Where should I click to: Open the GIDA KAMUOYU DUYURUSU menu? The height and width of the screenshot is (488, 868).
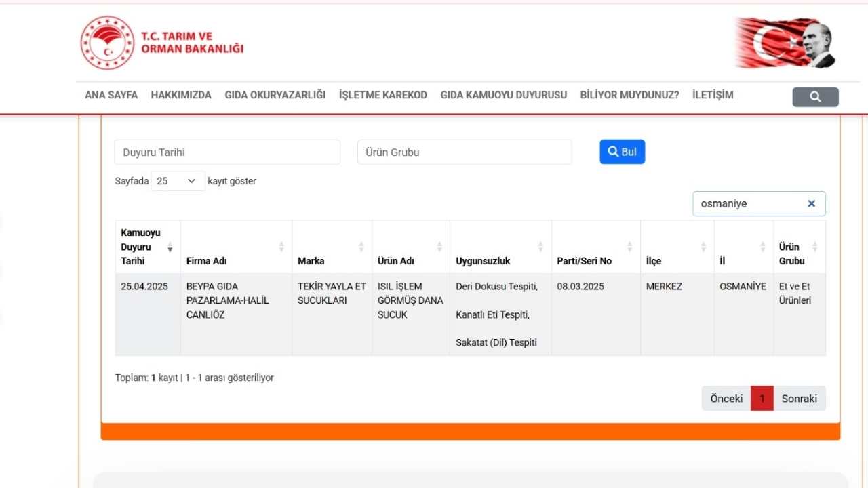tap(503, 95)
